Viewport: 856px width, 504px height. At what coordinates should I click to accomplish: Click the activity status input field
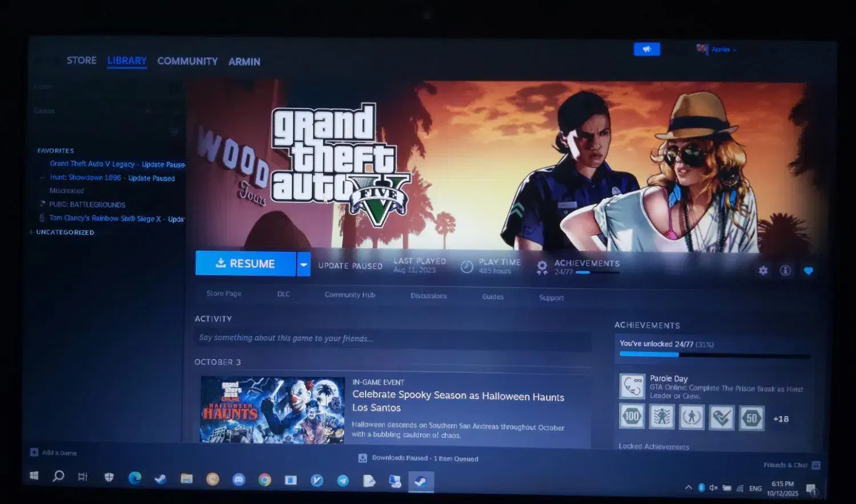pyautogui.click(x=393, y=338)
